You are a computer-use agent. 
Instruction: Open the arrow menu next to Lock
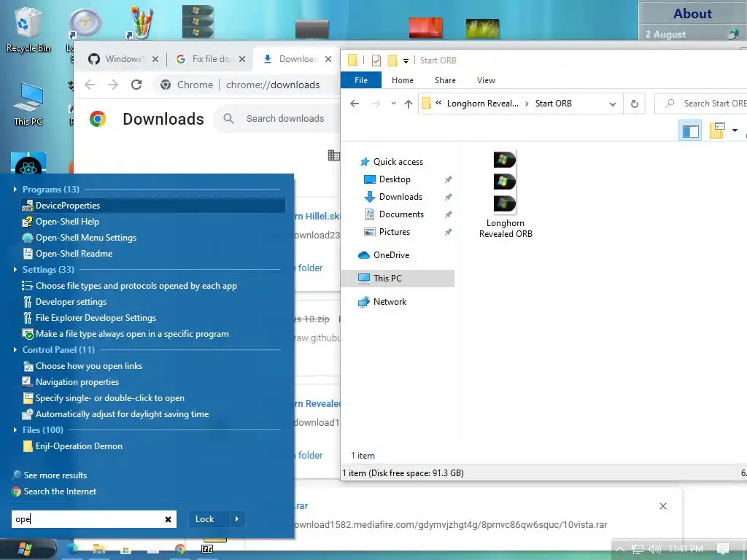click(237, 519)
